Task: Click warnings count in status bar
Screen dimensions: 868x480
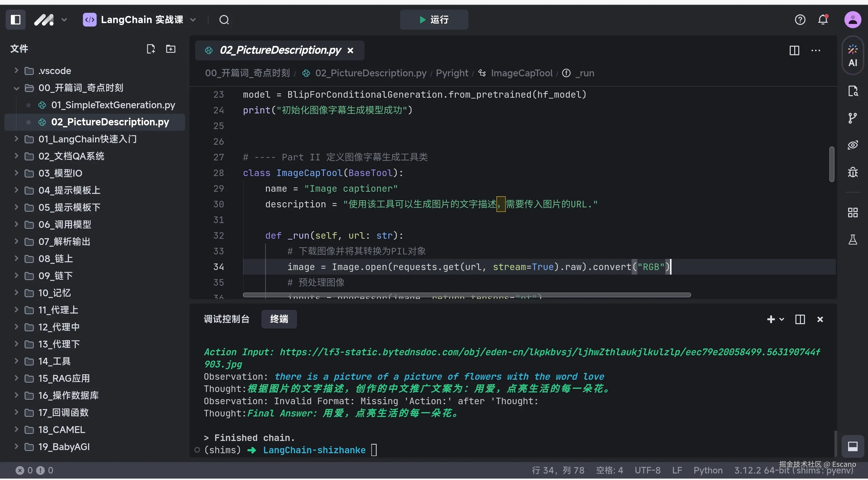Action: click(x=45, y=471)
